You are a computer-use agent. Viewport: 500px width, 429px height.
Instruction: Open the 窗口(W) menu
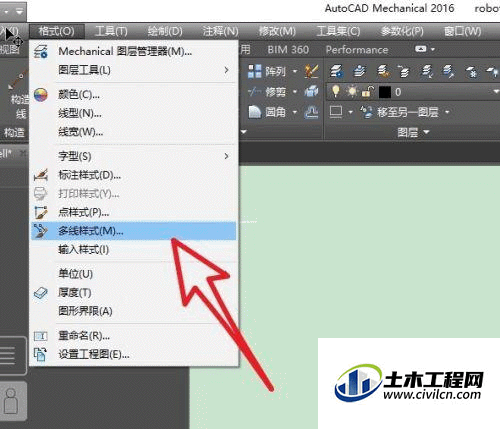coord(462,32)
